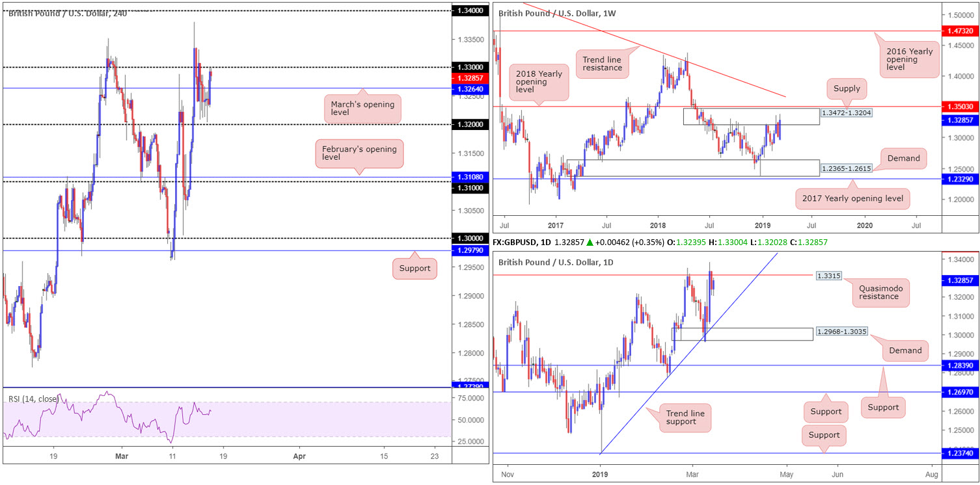Open the Quasimodo resistance callout
The width and height of the screenshot is (980, 485).
[x=881, y=292]
